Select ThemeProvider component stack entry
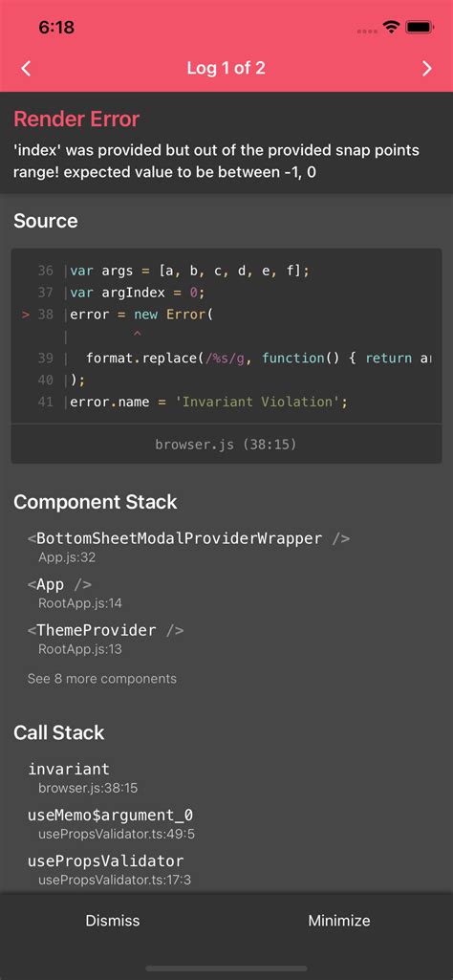453x980 pixels. [105, 639]
